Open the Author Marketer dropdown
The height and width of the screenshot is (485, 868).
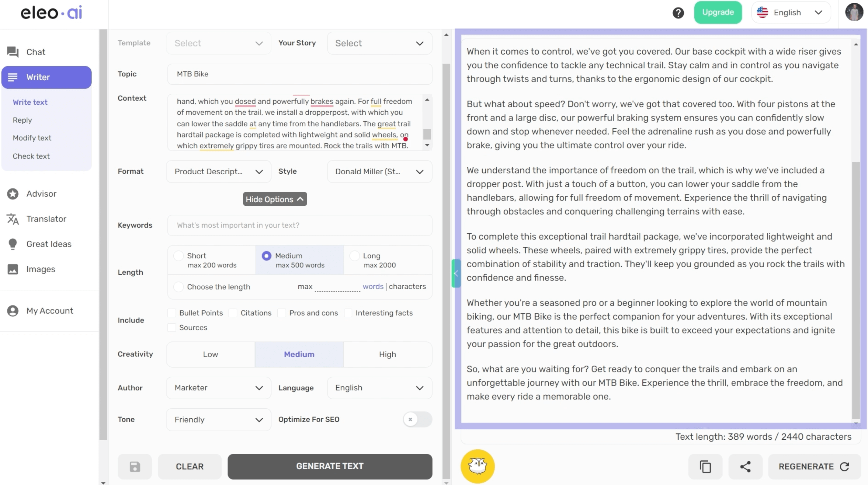tap(218, 388)
